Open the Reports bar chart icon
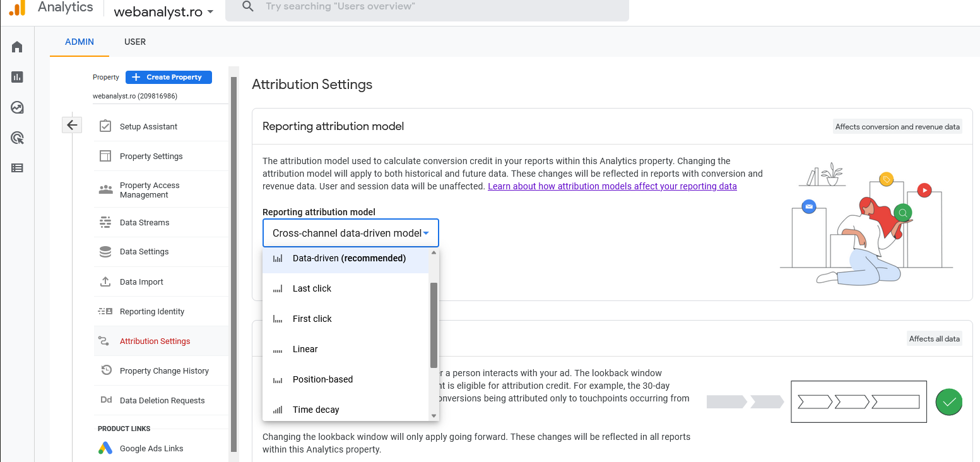This screenshot has width=980, height=462. click(17, 77)
